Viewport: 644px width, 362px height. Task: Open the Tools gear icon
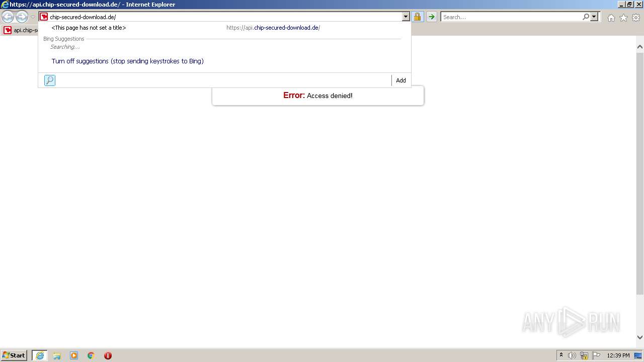coord(636,18)
